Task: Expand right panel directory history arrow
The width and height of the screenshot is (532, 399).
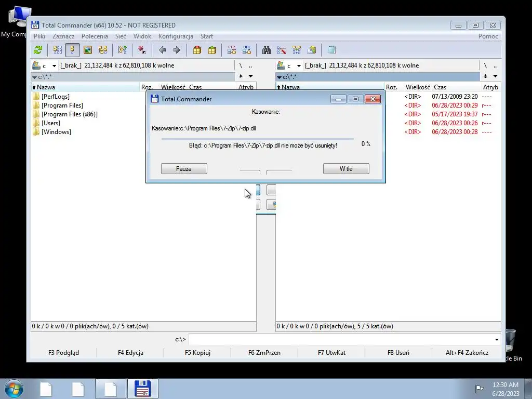Action: click(x=495, y=76)
